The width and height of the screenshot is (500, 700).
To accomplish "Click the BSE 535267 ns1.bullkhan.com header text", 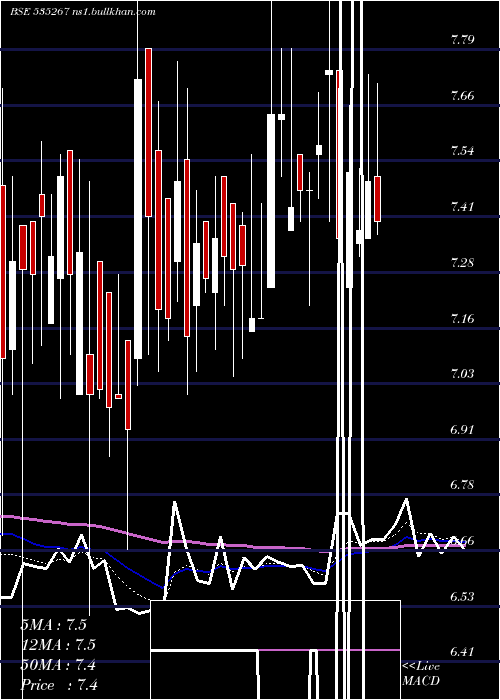I will coord(83,12).
